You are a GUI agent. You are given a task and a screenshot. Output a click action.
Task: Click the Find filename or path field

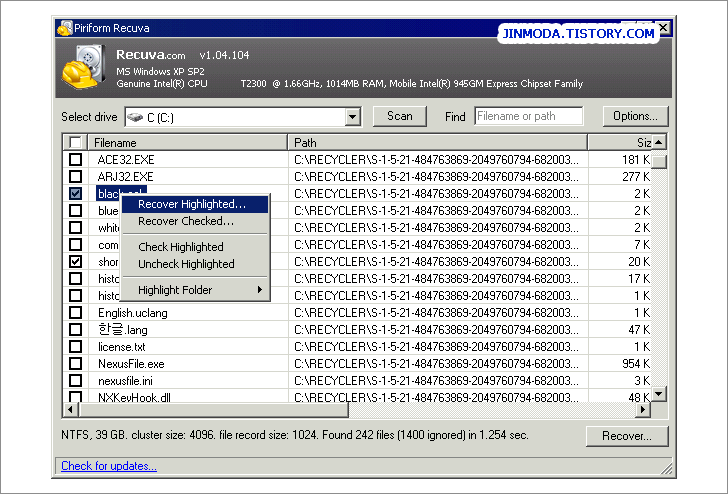tap(529, 116)
